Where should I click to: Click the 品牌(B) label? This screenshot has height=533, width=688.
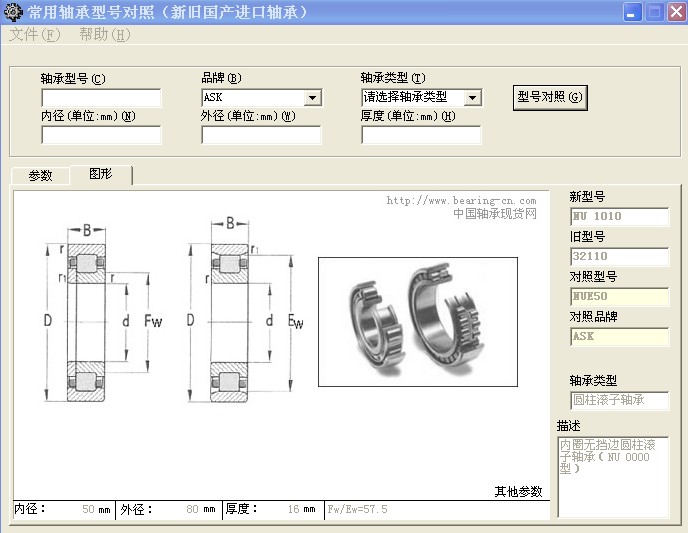coord(221,78)
